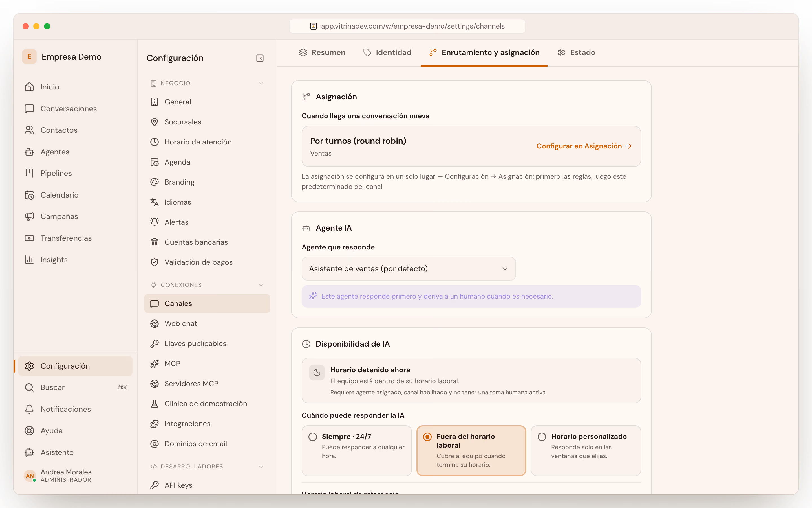Select the Siempre · 24/7 radio option
The image size is (812, 508).
312,437
